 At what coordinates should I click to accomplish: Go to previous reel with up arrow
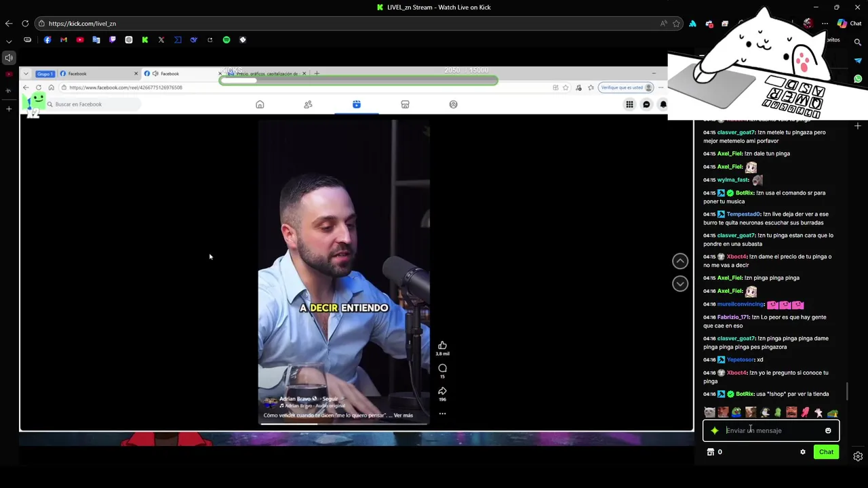(680, 261)
